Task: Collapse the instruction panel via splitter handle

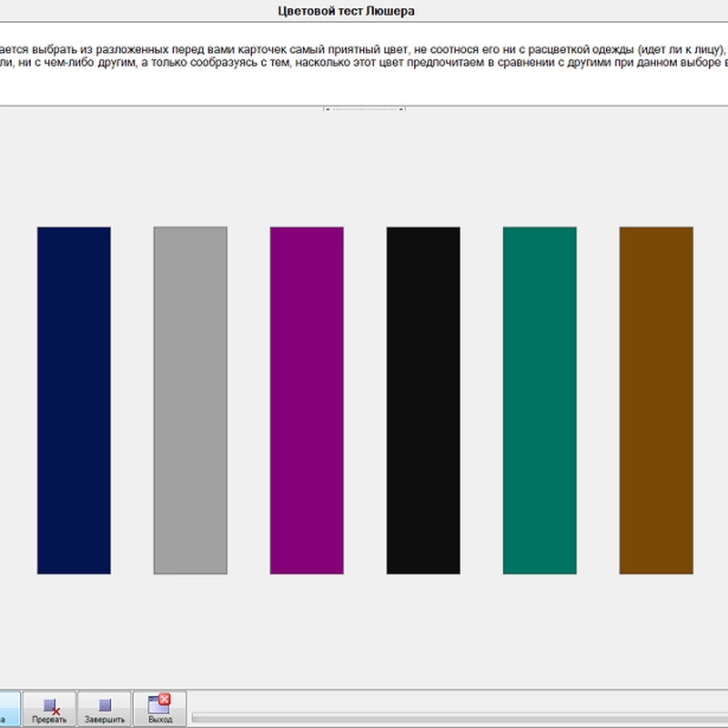Action: 364,108
